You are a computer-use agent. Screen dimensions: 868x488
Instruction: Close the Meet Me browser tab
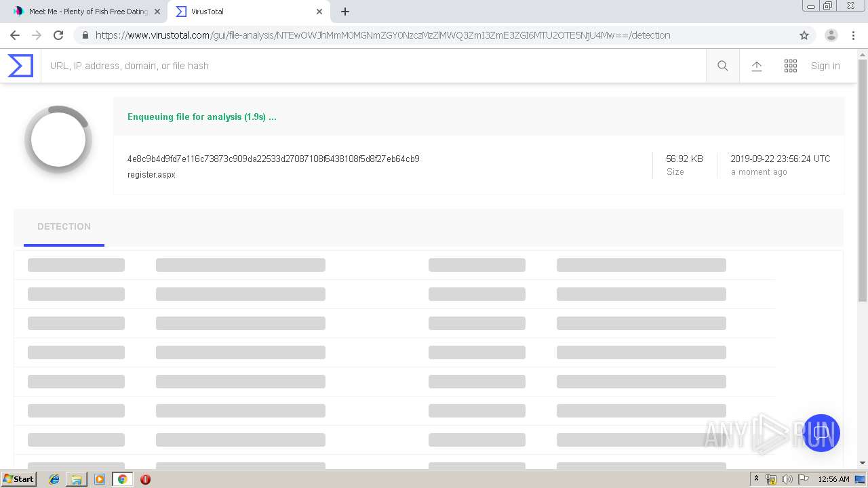(x=157, y=12)
